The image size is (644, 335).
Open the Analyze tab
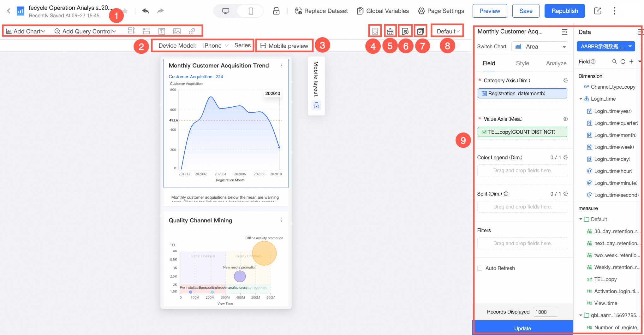coord(556,63)
